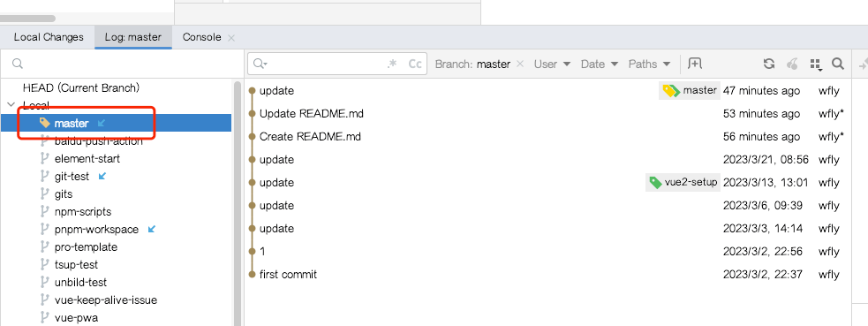Open the log view options icon

(x=815, y=64)
